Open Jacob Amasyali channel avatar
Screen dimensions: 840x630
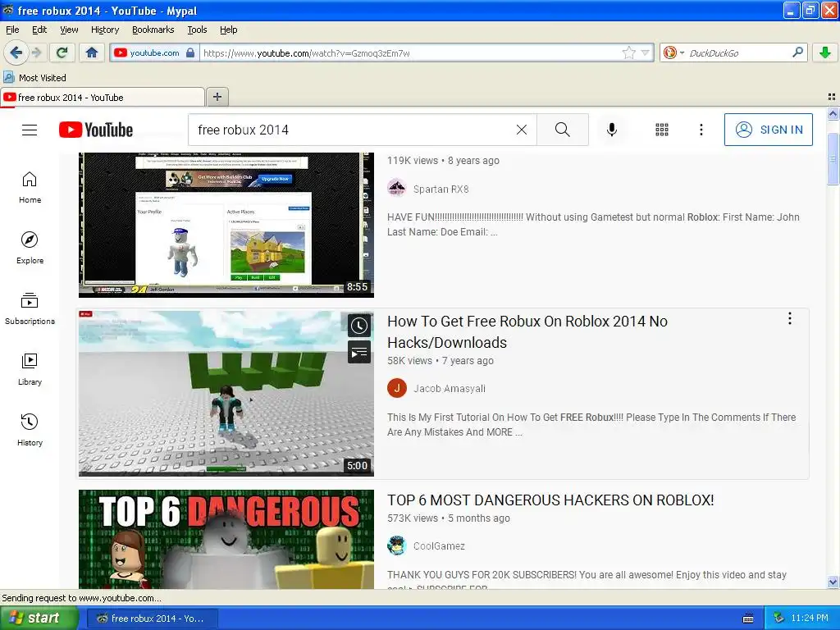click(x=397, y=388)
